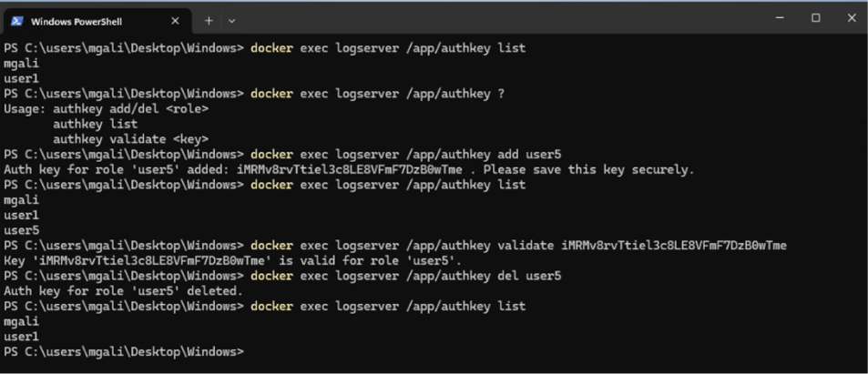The width and height of the screenshot is (868, 374).
Task: Expand the new tab profile dropdown chevron
Action: 232,21
